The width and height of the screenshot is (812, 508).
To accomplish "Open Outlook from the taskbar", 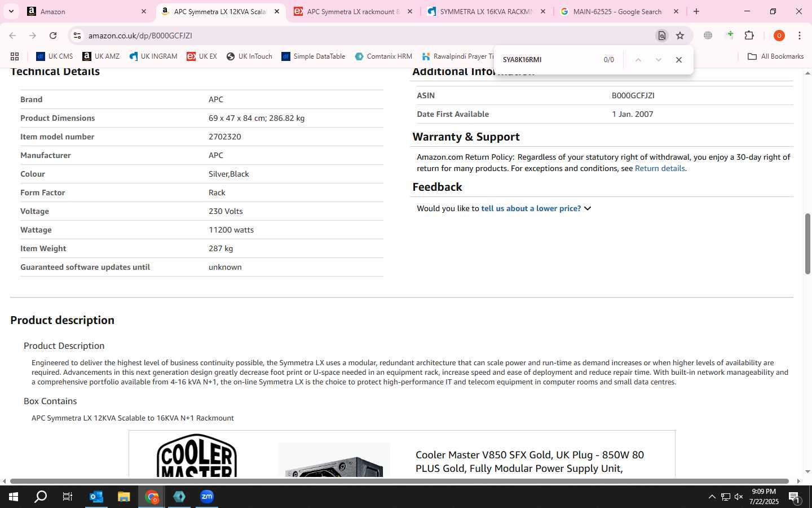I will [x=96, y=497].
